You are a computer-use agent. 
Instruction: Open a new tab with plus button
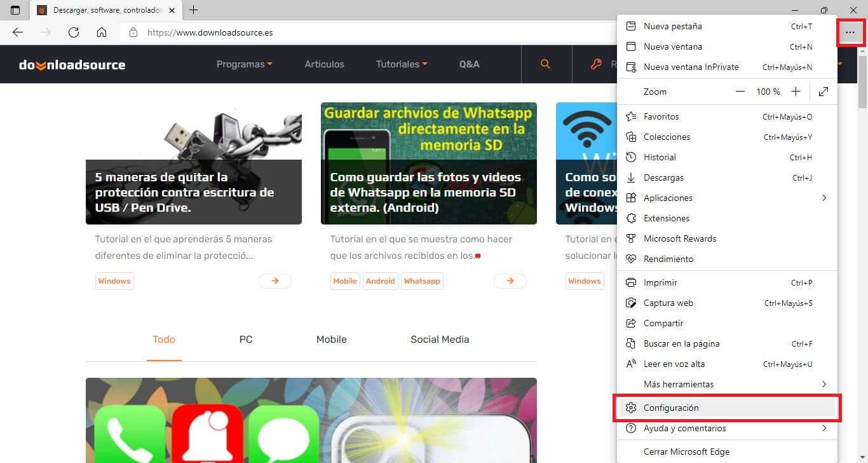(194, 10)
